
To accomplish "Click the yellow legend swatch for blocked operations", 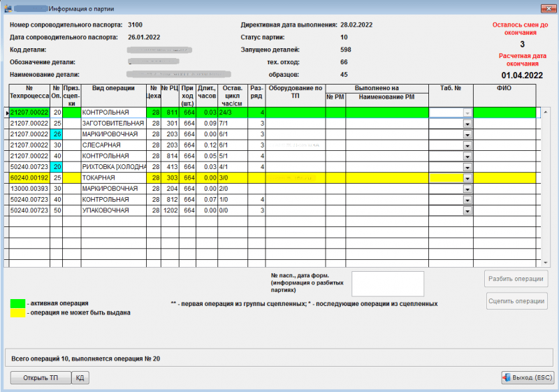I will click(x=17, y=313).
